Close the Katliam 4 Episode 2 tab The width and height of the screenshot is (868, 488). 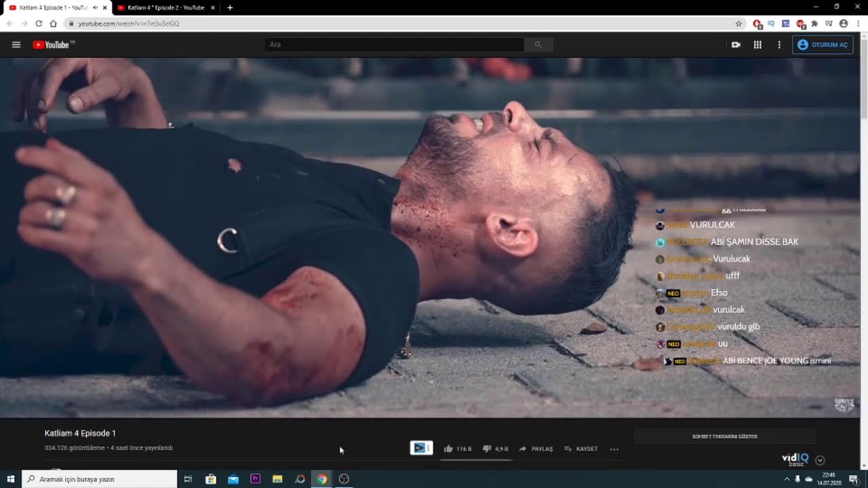213,7
